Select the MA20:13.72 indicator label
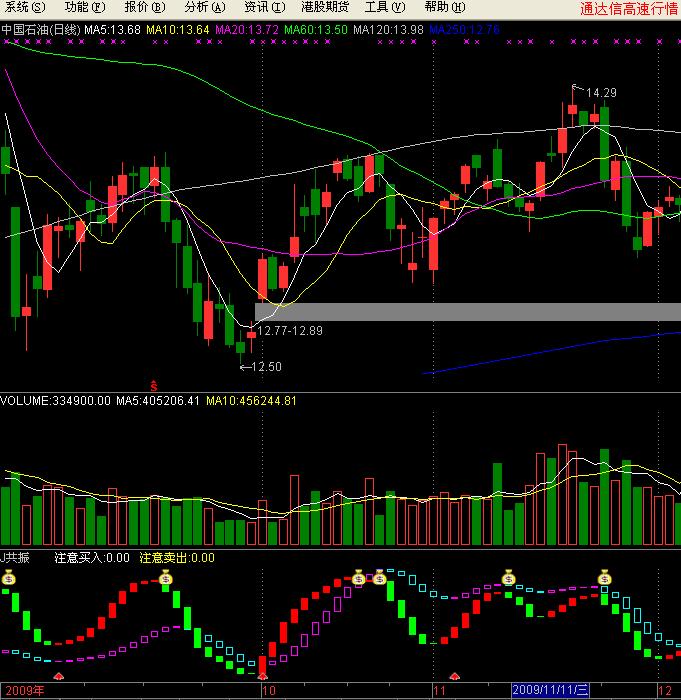 [x=247, y=30]
